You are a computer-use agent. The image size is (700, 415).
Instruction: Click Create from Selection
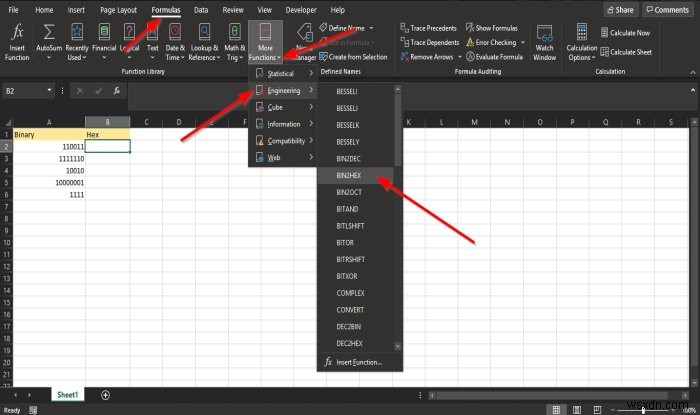(353, 57)
